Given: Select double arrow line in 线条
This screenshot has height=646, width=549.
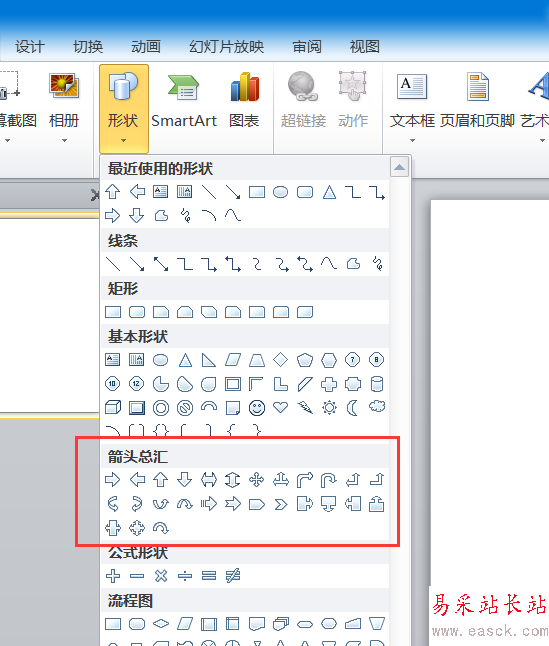Looking at the screenshot, I should tap(161, 264).
